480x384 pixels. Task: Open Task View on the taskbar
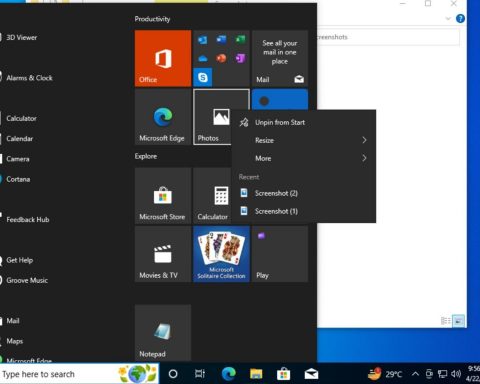[x=200, y=374]
